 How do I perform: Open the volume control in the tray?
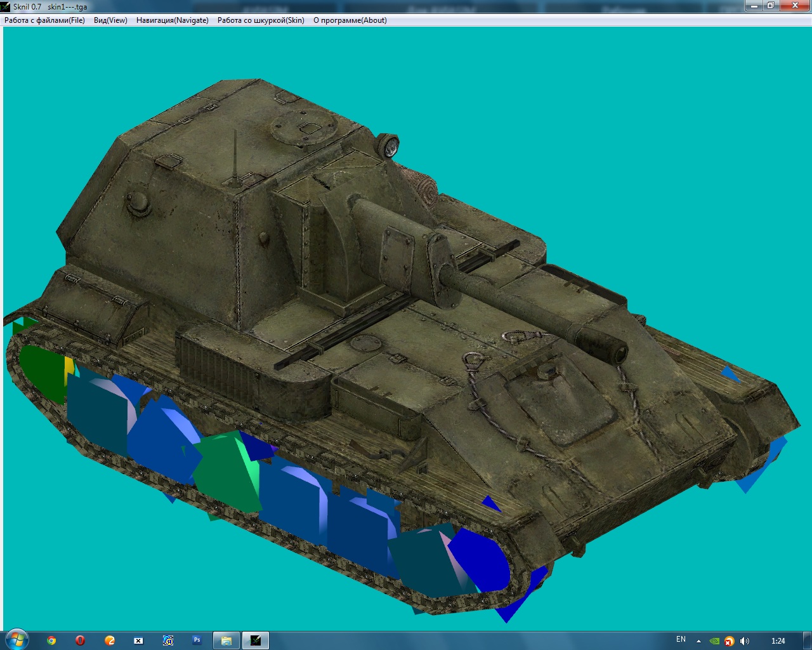pyautogui.click(x=745, y=641)
